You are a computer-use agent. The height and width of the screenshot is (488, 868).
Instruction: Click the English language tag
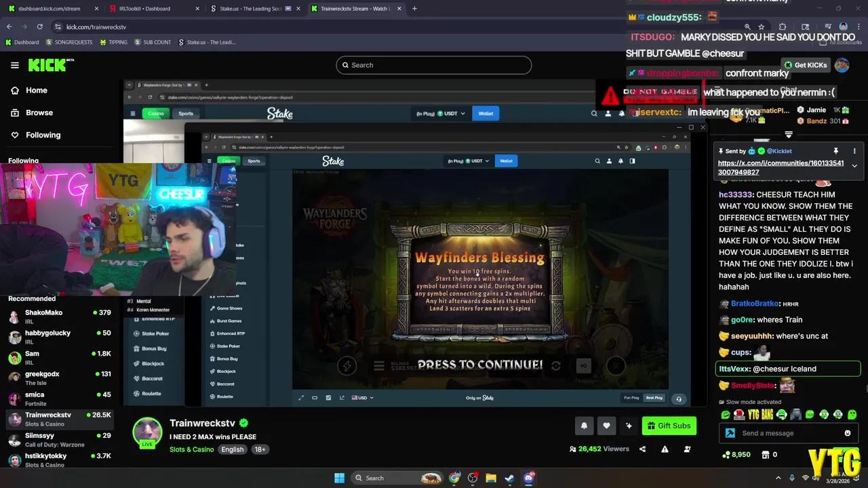[232, 449]
